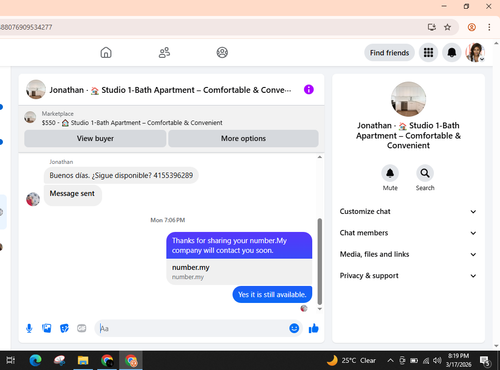
Task: Send a thumbs-up like
Action: 313,328
